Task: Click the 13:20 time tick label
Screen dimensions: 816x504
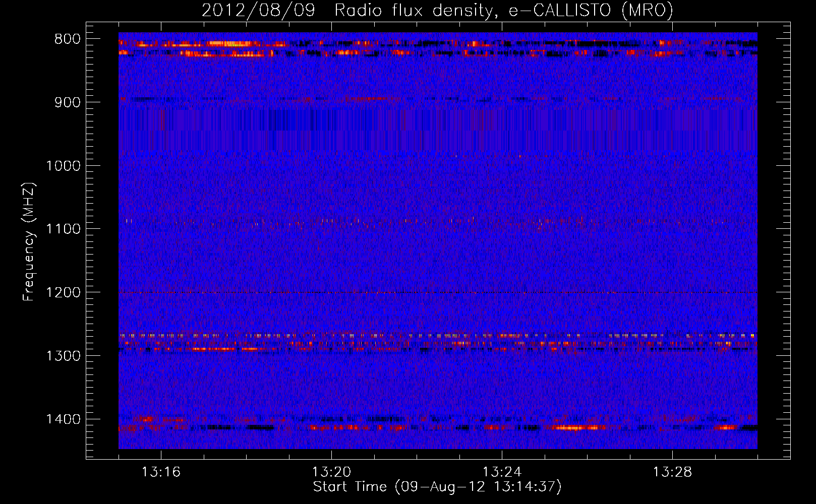Action: [x=331, y=472]
